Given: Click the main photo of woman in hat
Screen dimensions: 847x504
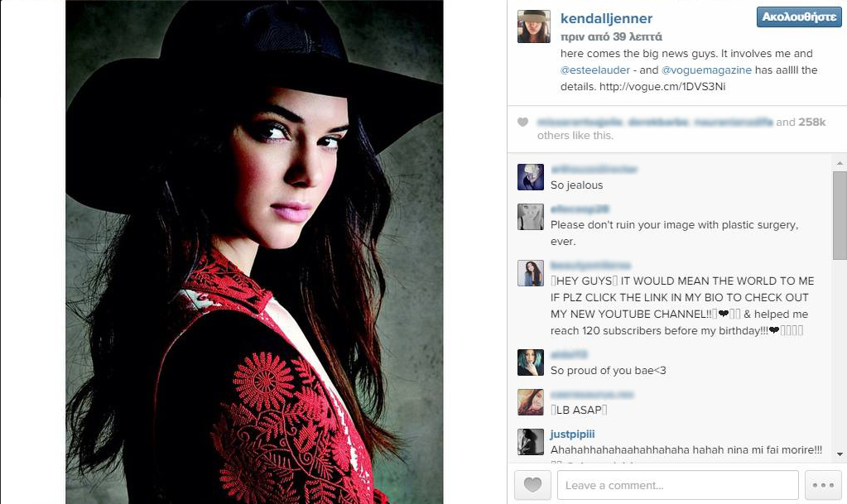Looking at the screenshot, I should 254,252.
